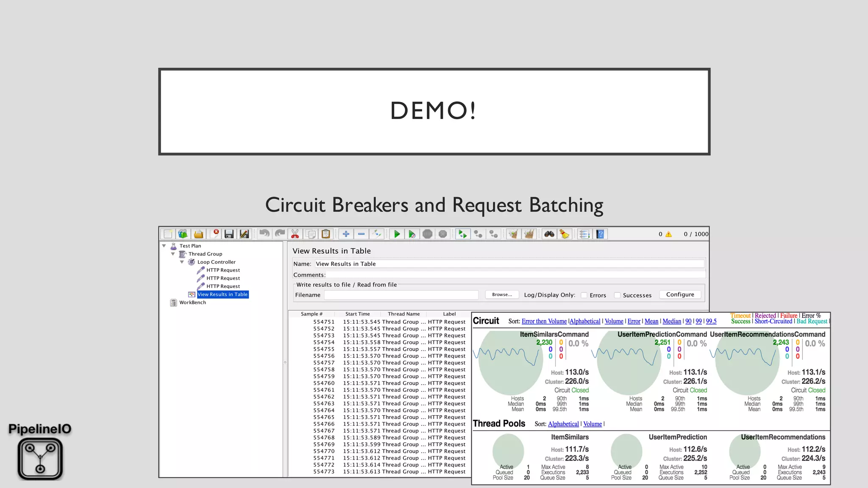868x488 pixels.
Task: Click the UserItemPredictionCommand circuit title
Action: point(662,334)
